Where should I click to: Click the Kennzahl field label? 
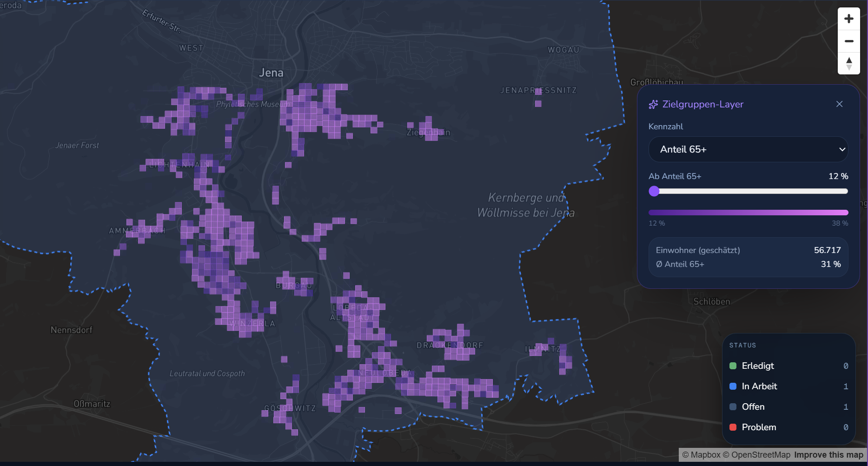[666, 126]
